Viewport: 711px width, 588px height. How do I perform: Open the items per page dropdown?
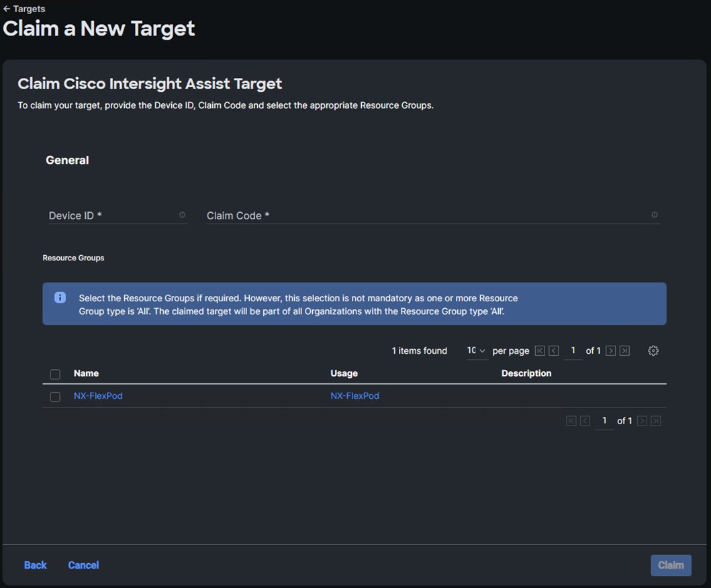click(476, 350)
